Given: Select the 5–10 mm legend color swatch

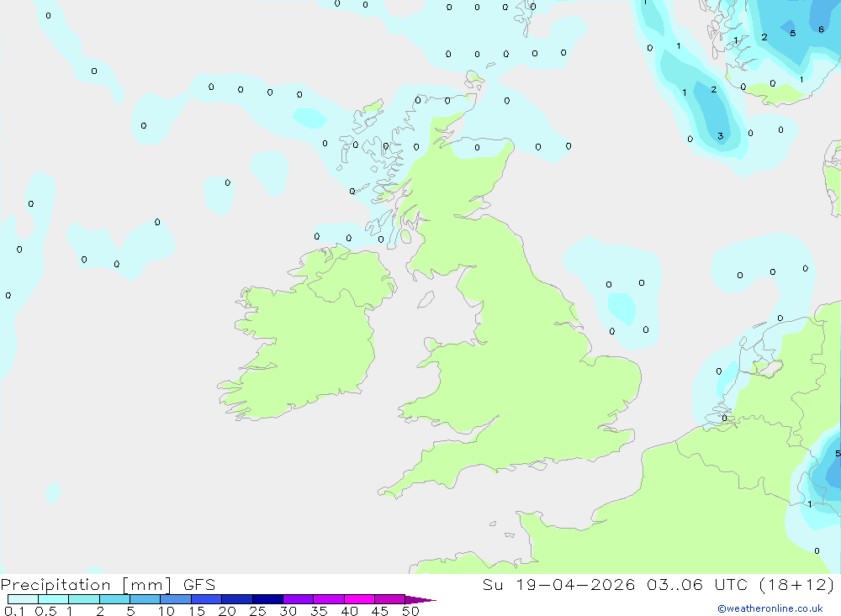Looking at the screenshot, I should [145, 599].
